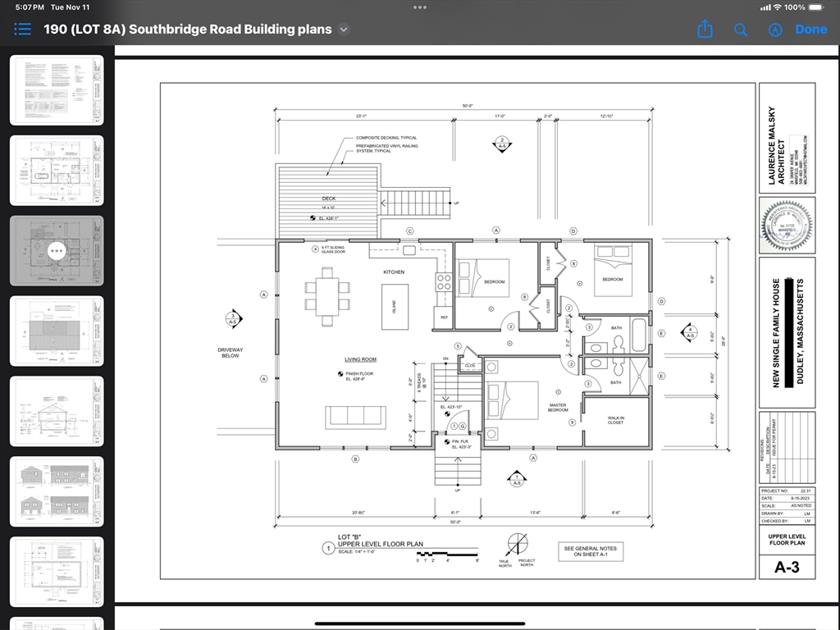Tap the Share icon
Image resolution: width=840 pixels, height=630 pixels.
tap(705, 30)
